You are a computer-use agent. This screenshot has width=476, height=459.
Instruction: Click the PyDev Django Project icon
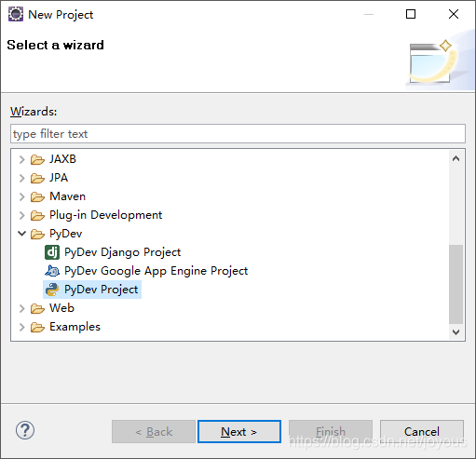(52, 252)
